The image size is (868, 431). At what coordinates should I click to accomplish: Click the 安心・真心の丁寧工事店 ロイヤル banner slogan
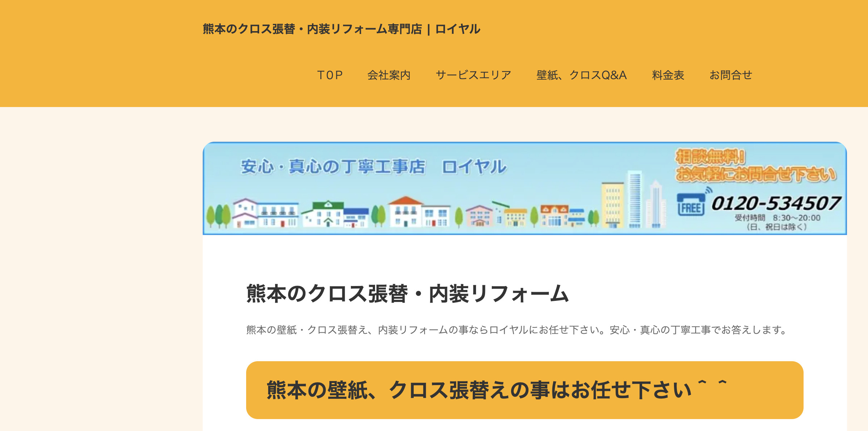click(x=373, y=167)
